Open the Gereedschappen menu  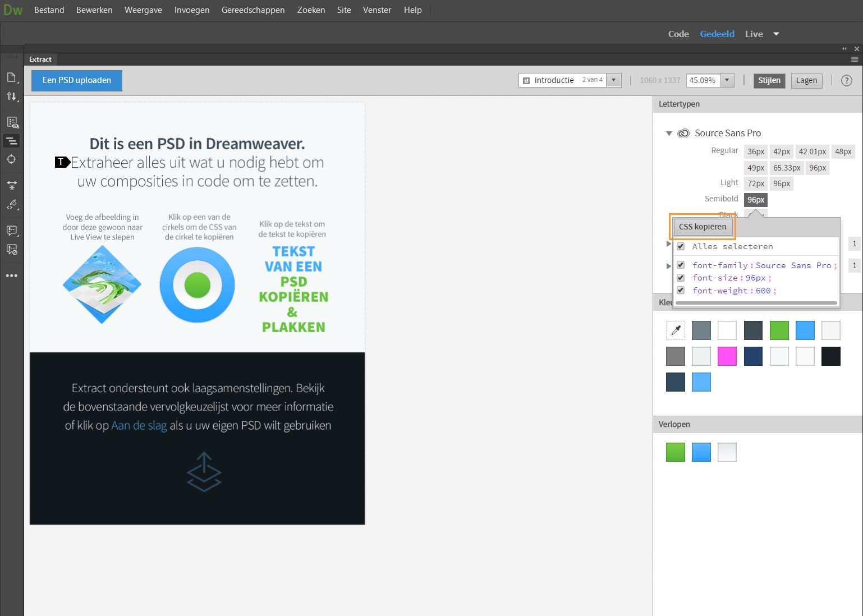point(253,10)
